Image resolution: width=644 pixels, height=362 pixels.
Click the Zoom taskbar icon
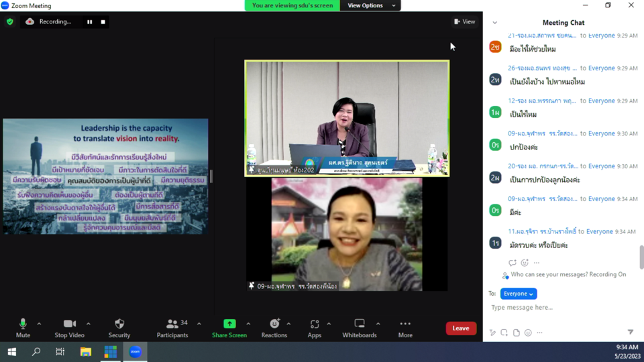coord(135,352)
